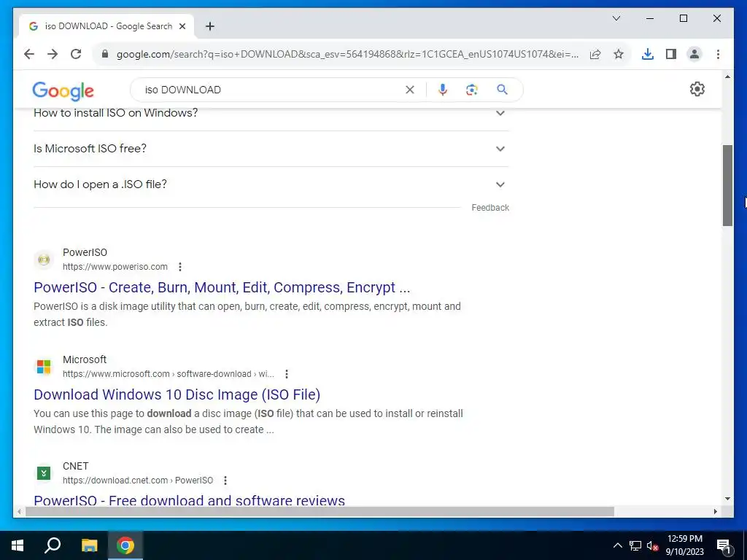
Task: Focus the Chrome address bar URL
Action: pos(347,54)
